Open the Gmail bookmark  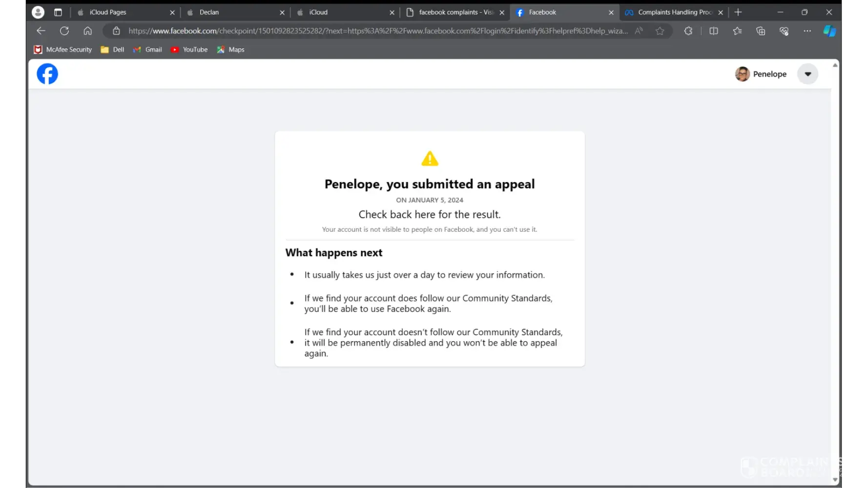pos(147,49)
